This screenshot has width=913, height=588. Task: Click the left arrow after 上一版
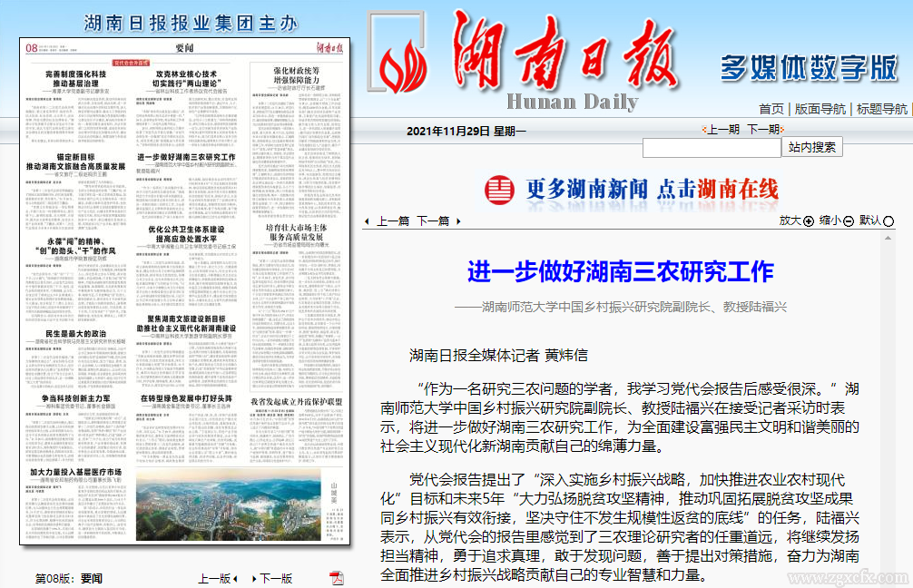coord(235,579)
